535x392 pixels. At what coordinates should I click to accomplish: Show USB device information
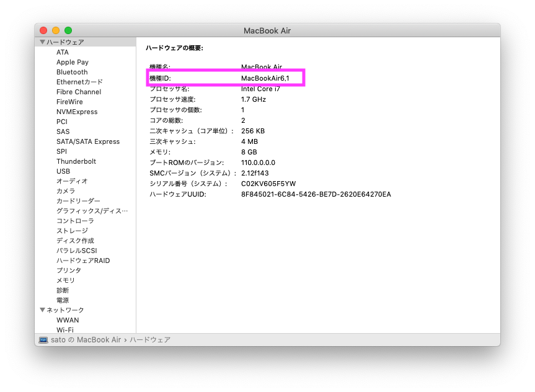click(x=63, y=171)
